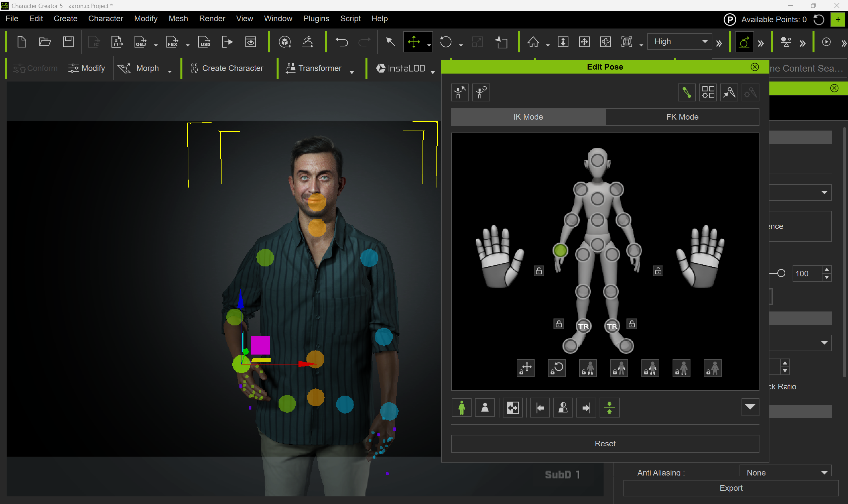Click the Export button
Screen dimensions: 848x504
tap(731, 488)
